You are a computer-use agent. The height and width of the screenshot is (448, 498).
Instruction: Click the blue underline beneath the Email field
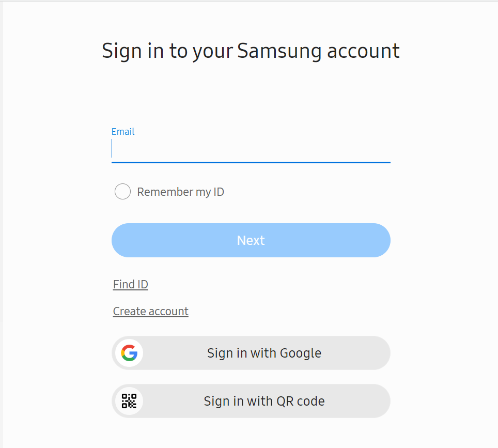(251, 162)
